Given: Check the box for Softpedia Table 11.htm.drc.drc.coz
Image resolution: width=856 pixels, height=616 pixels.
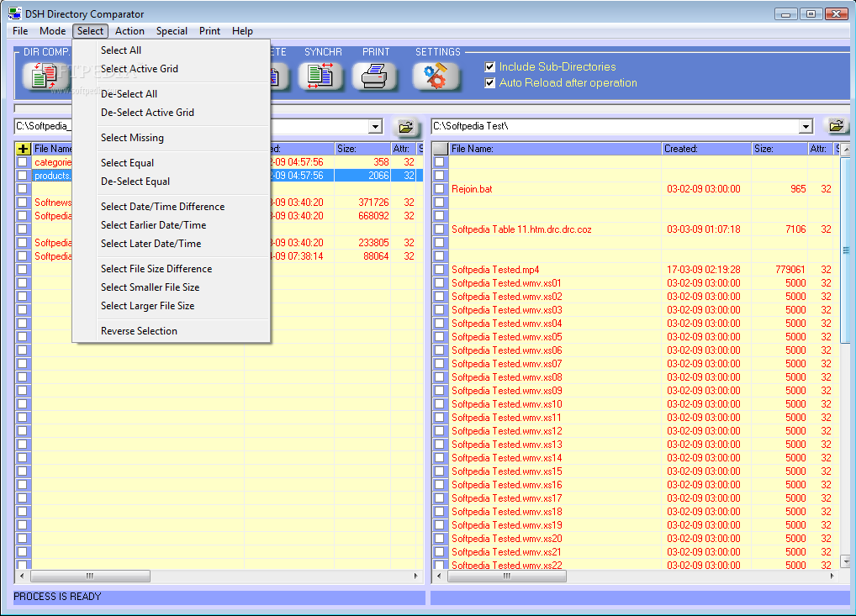Looking at the screenshot, I should pos(440,229).
